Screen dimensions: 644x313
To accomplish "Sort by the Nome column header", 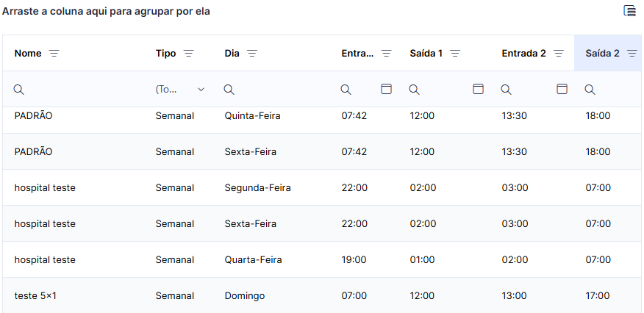I will tap(28, 54).
